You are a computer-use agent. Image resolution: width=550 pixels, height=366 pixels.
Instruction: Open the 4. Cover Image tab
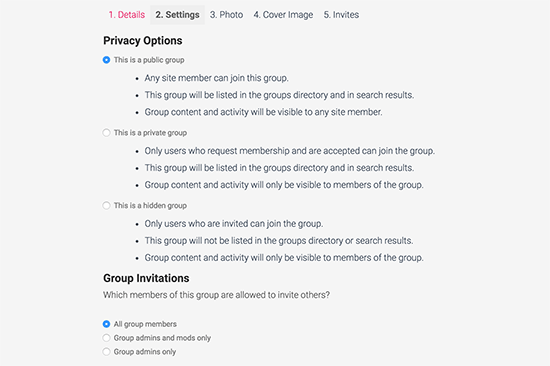point(283,15)
